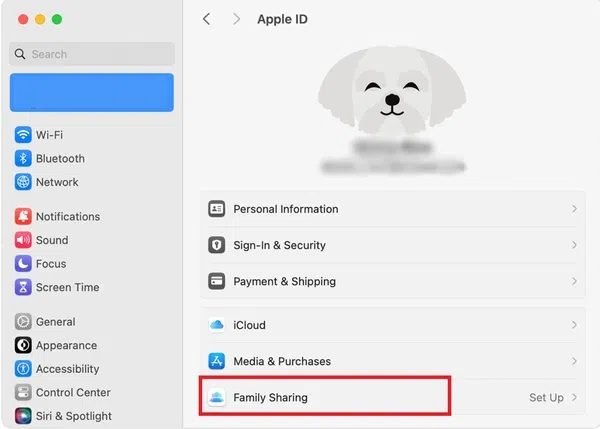Expand Media & Purchases chevron

point(574,361)
